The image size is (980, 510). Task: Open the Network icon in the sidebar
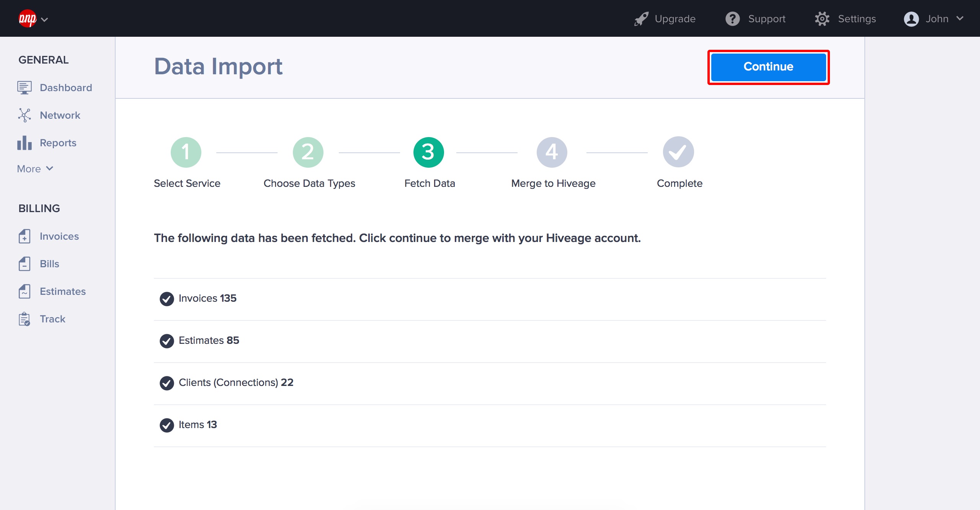coord(24,115)
